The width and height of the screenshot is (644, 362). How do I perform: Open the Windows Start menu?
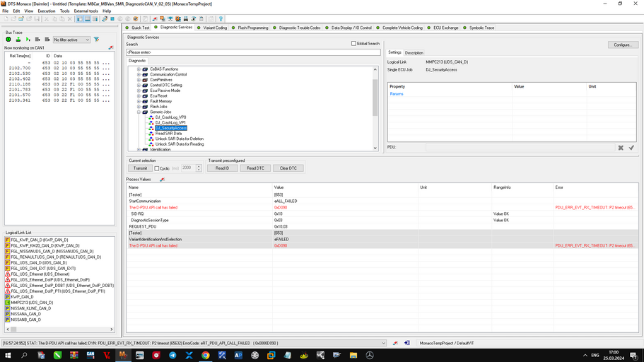coord(8,356)
